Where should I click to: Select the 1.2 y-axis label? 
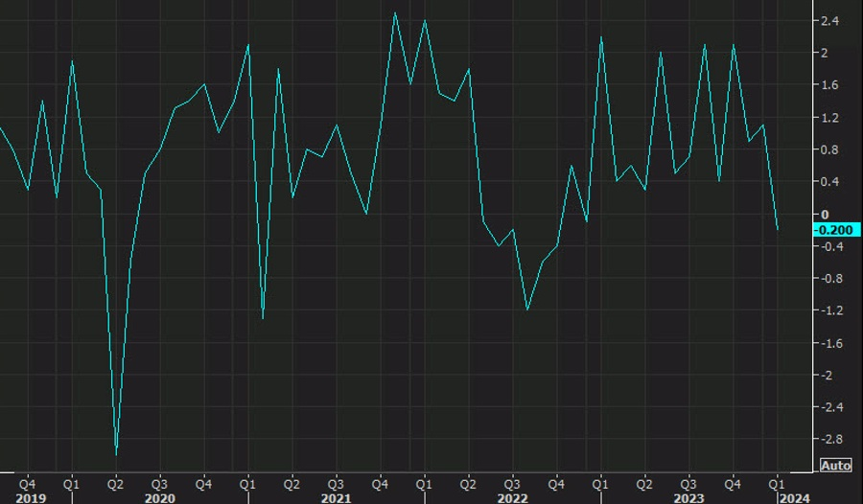pyautogui.click(x=829, y=118)
